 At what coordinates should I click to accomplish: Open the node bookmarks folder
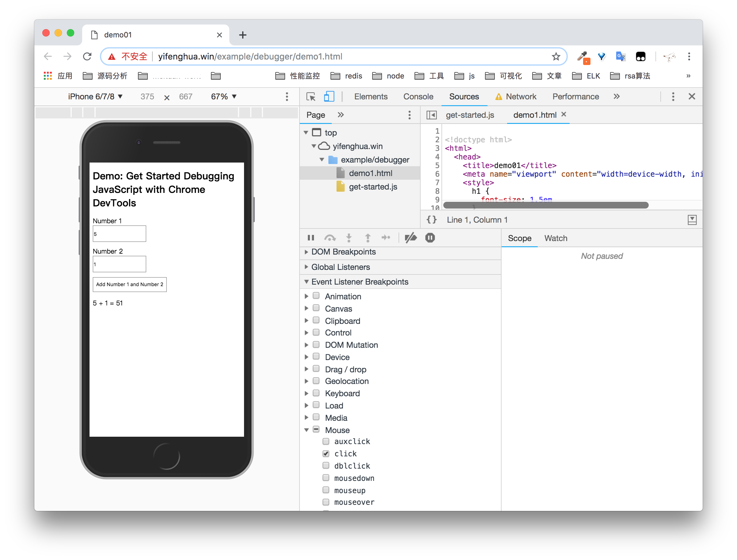388,76
